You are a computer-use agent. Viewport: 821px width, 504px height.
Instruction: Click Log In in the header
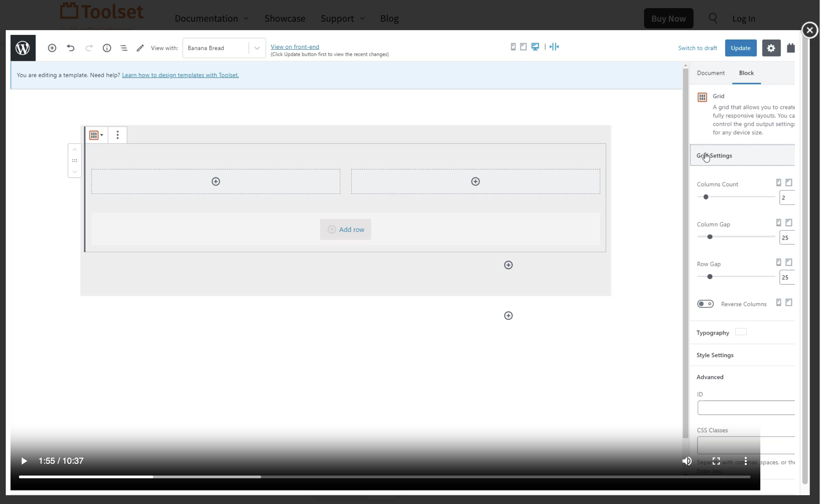(x=744, y=19)
